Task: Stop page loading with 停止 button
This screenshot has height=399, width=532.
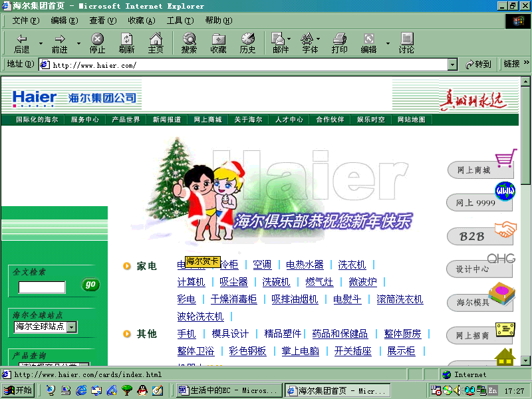Action: coord(97,43)
